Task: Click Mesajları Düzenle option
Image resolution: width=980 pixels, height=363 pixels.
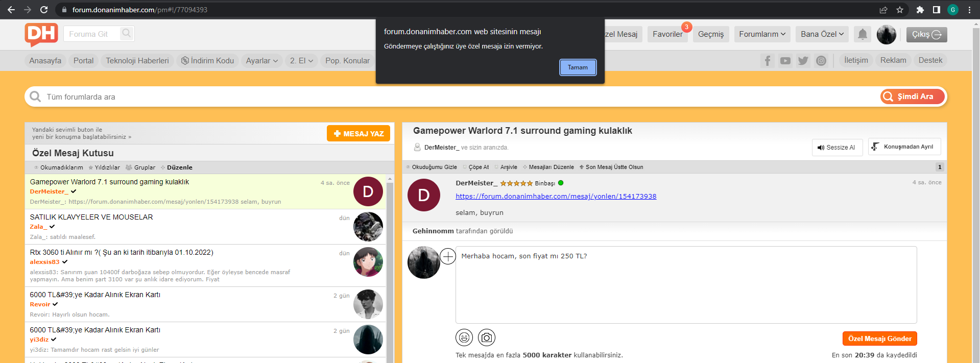Action: [548, 167]
